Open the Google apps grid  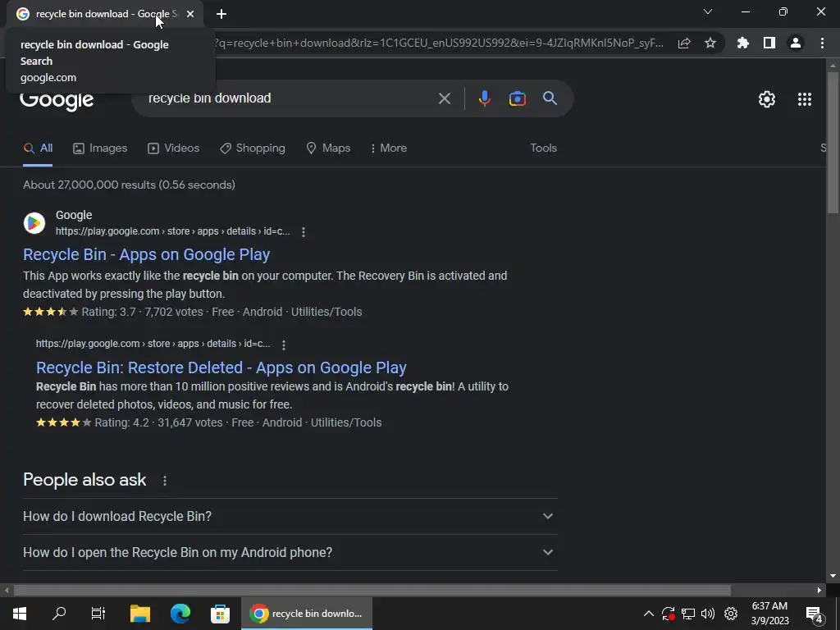(805, 99)
